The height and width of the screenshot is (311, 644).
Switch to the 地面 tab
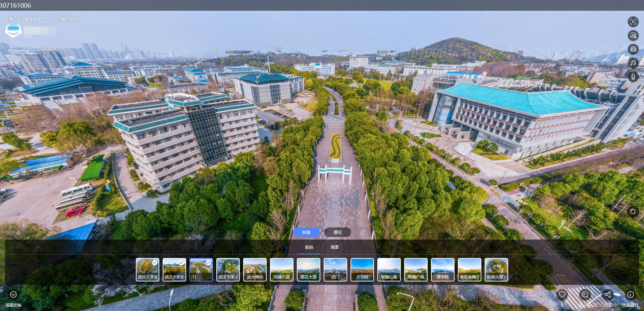pyautogui.click(x=335, y=247)
